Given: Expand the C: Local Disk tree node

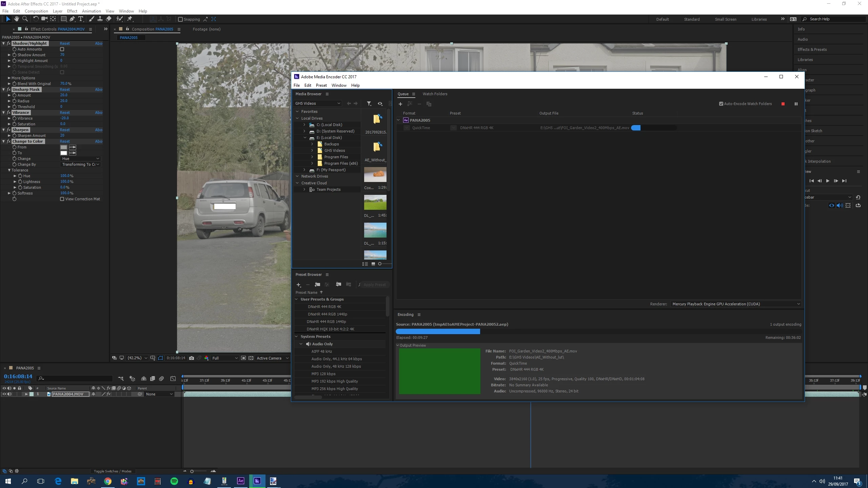Looking at the screenshot, I should point(304,125).
